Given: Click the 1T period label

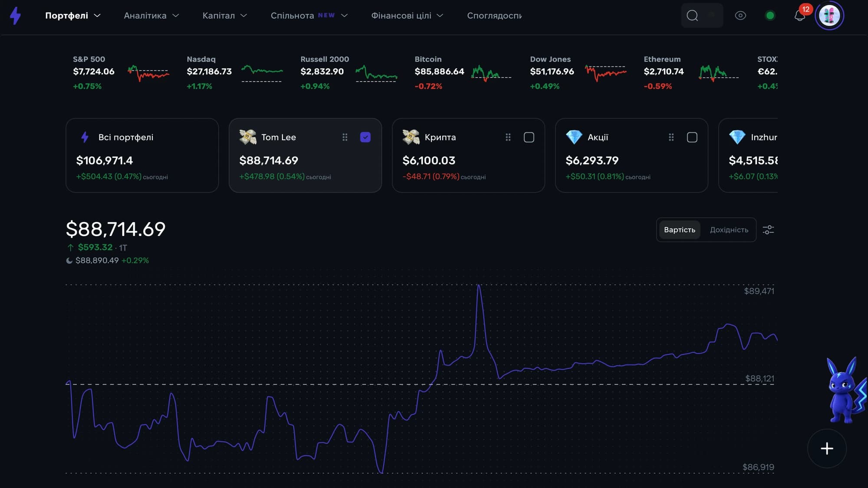Looking at the screenshot, I should click(123, 248).
